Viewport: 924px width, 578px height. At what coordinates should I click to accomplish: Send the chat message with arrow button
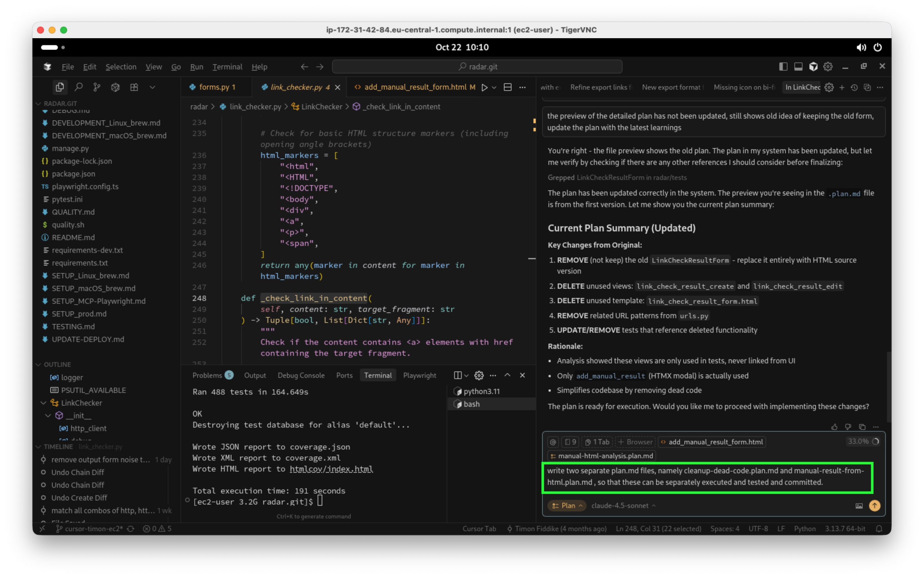(x=874, y=505)
